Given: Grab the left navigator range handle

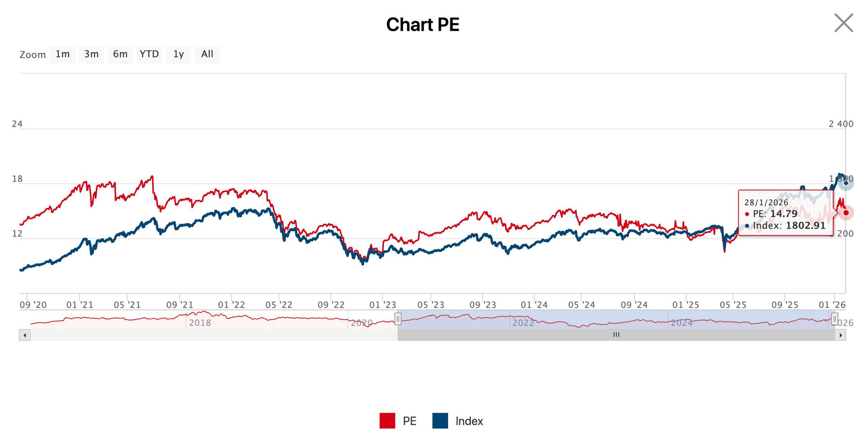Looking at the screenshot, I should click(398, 319).
